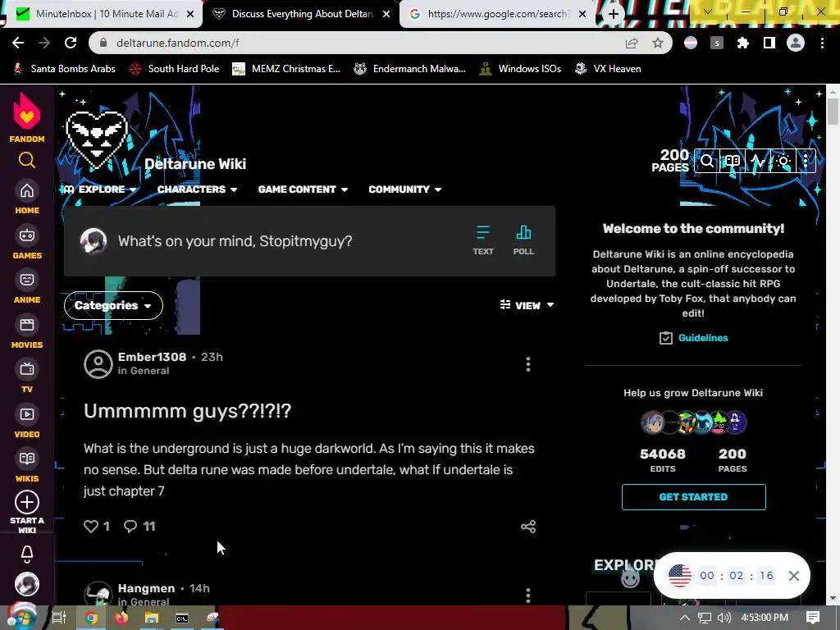840x630 pixels.
Task: Go back in Chrome
Action: (18, 43)
